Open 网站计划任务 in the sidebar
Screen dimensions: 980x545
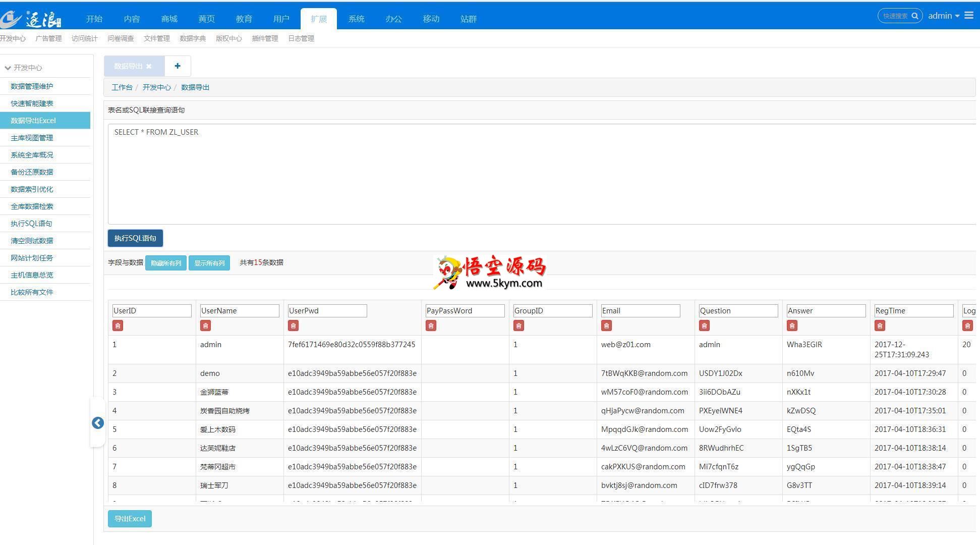point(45,258)
